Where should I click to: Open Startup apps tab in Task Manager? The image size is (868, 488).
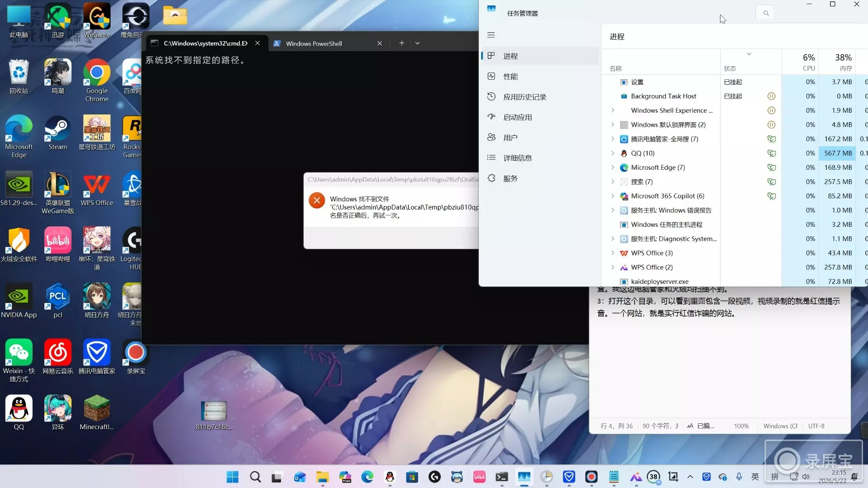(x=540, y=117)
